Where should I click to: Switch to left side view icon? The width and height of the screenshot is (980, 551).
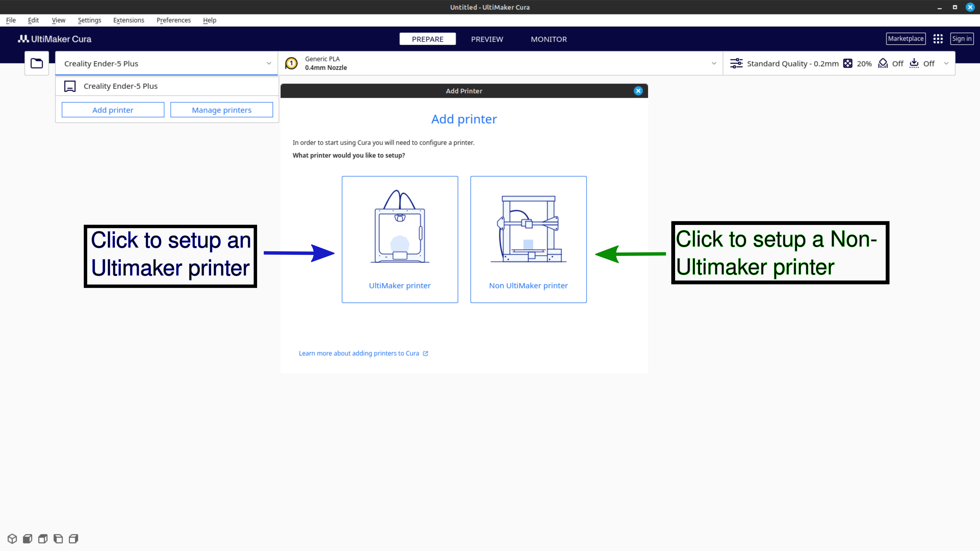point(58,538)
